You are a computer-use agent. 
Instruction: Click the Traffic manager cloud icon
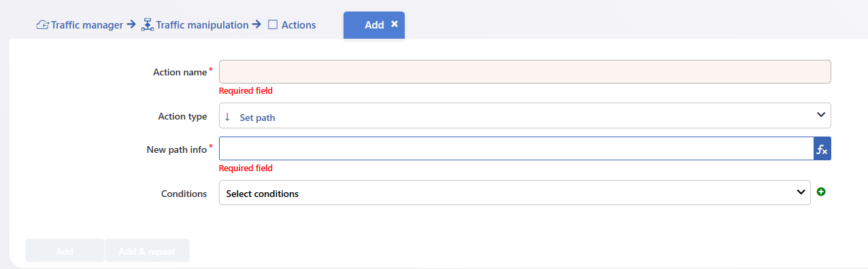(x=42, y=25)
